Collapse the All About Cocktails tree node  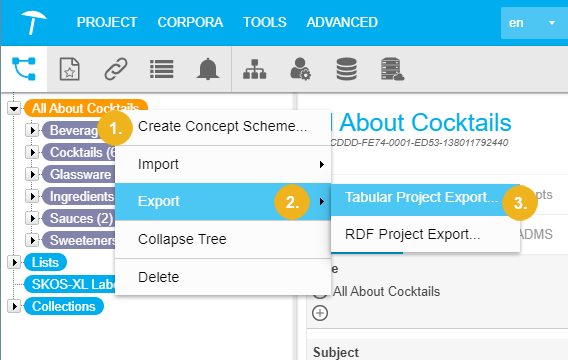(14, 108)
